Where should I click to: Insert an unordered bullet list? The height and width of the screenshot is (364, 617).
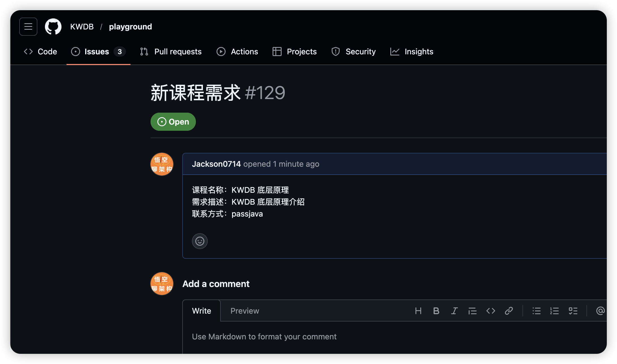point(536,311)
